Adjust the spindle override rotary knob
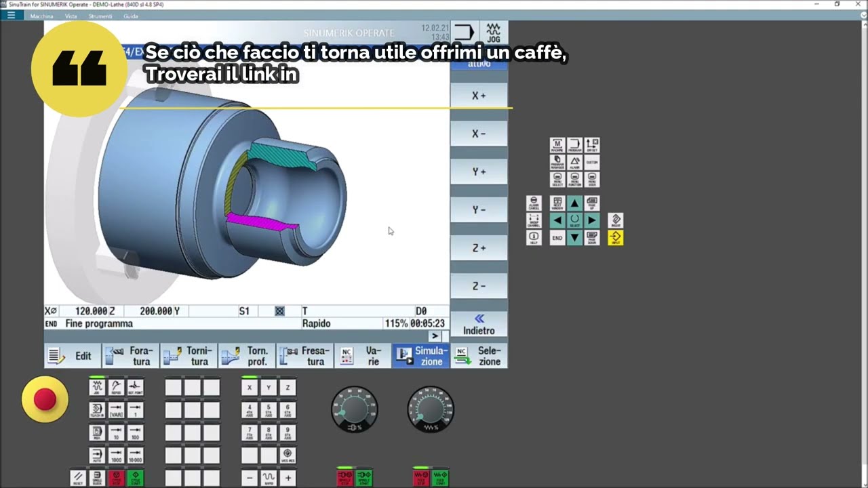 click(354, 409)
